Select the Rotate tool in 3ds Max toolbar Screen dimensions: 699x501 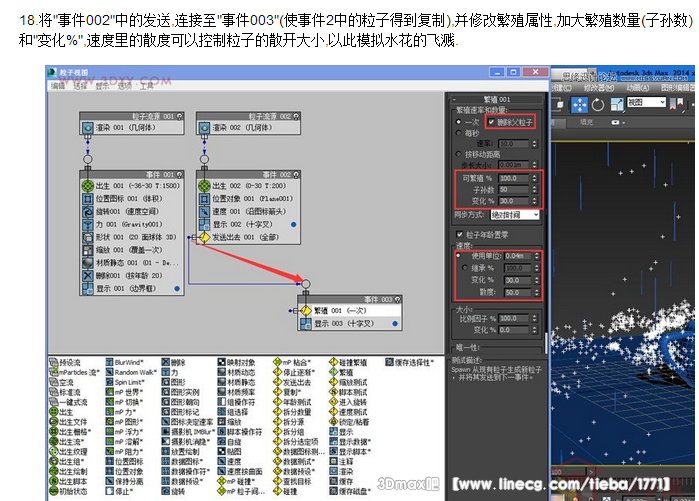pyautogui.click(x=598, y=105)
